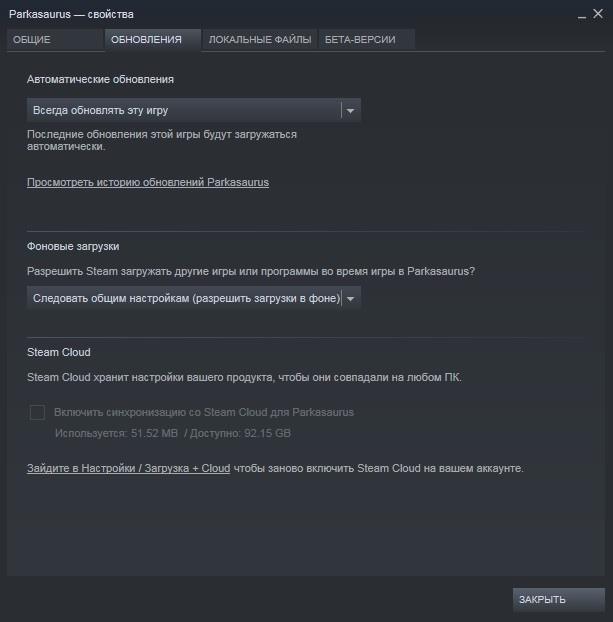This screenshot has width=613, height=622.
Task: Click the 'Используется: 51.52 MB' storage text
Action: [x=116, y=433]
